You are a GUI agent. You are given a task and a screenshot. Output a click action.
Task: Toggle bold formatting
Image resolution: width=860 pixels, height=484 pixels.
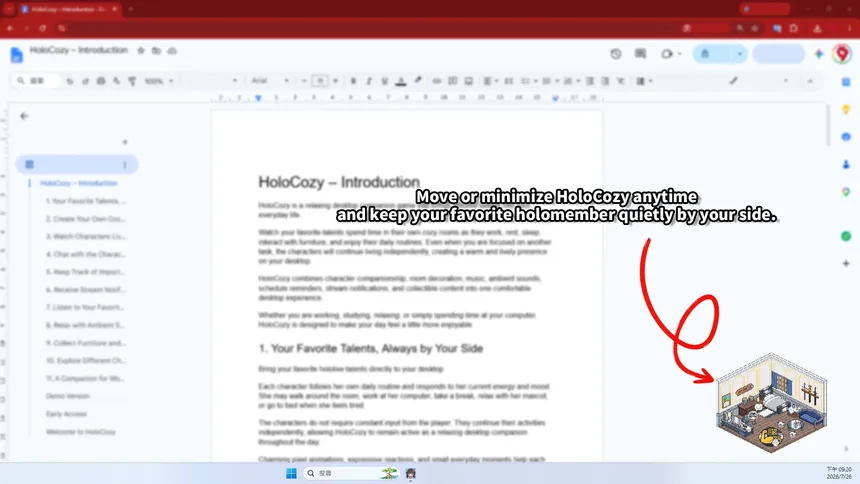coord(353,81)
